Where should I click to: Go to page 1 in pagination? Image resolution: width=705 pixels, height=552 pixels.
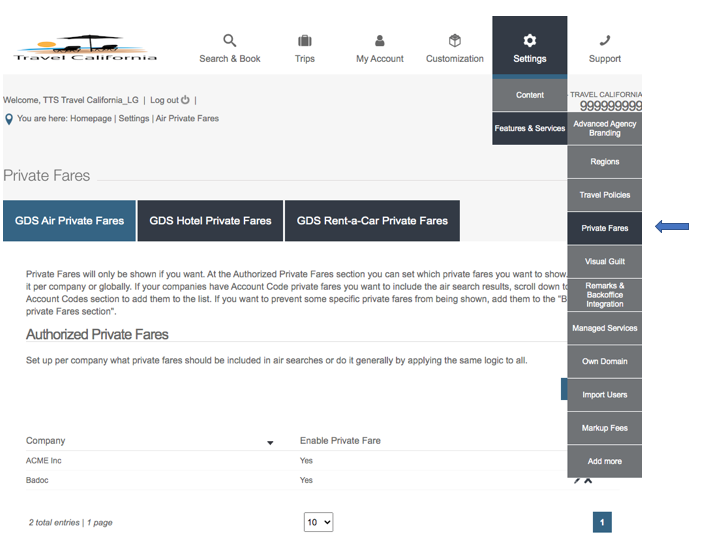602,522
